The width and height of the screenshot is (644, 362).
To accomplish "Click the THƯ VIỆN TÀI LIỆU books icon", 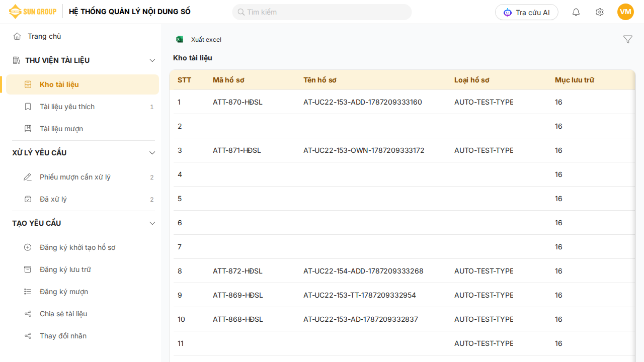I will 17,60.
